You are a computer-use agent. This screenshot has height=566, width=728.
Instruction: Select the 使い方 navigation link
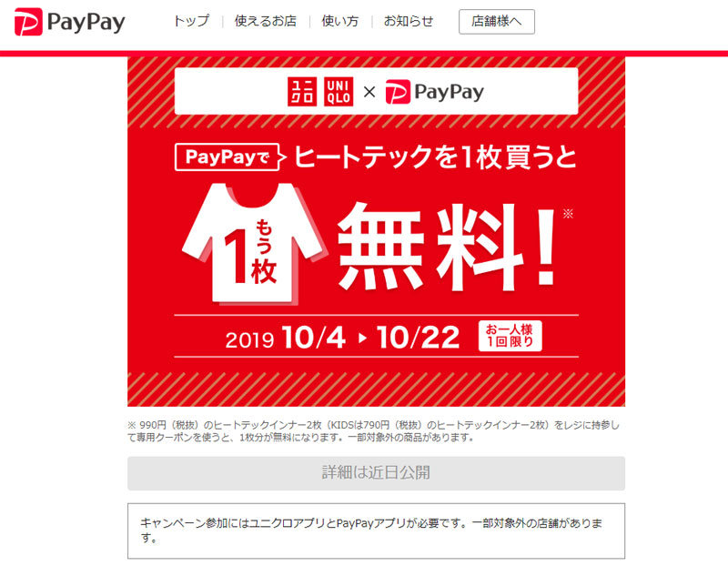coord(339,21)
